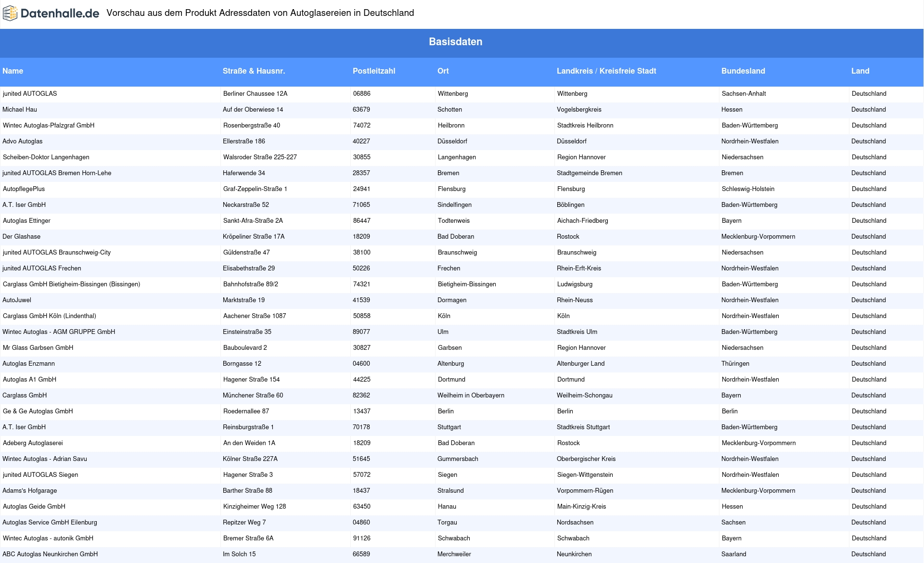Click the Bundesland column header
Screen dimensions: 924x563
[743, 71]
